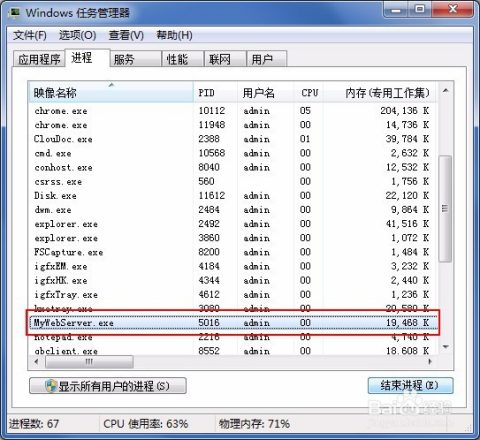Click 进程数: 67 in status bar
Image resolution: width=480 pixels, height=440 pixels.
point(34,424)
